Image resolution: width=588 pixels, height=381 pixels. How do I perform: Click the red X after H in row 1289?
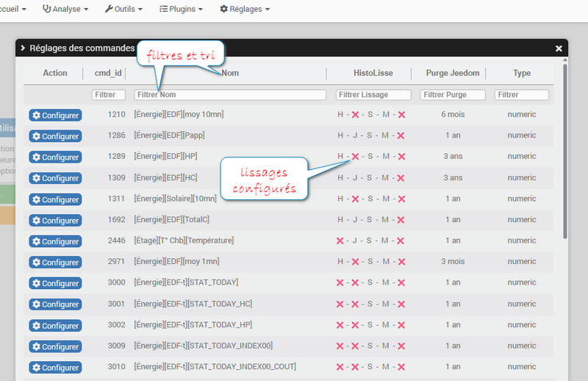[355, 157]
